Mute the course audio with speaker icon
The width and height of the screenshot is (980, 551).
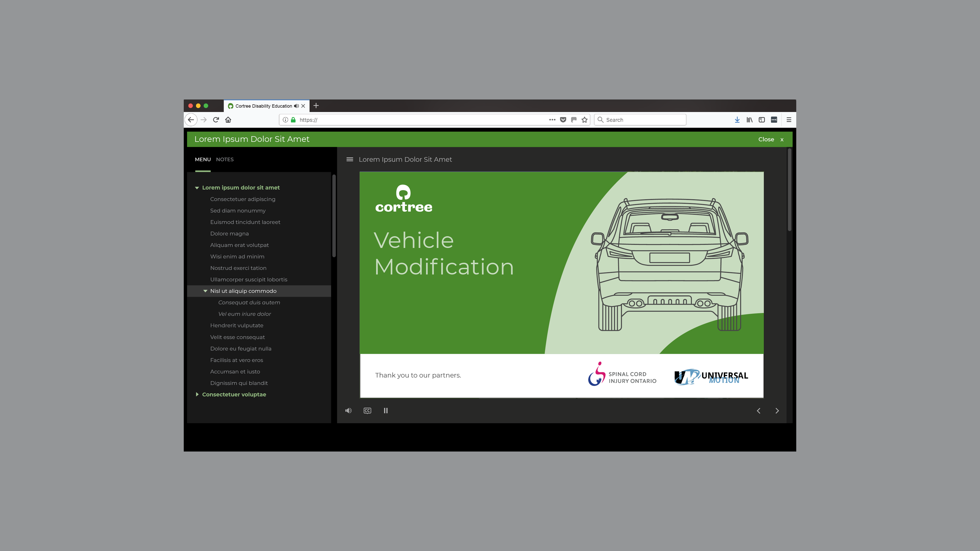[x=348, y=411]
